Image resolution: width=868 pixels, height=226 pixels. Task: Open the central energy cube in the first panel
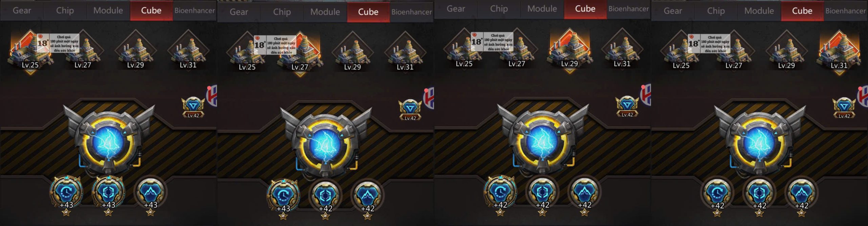pyautogui.click(x=108, y=141)
